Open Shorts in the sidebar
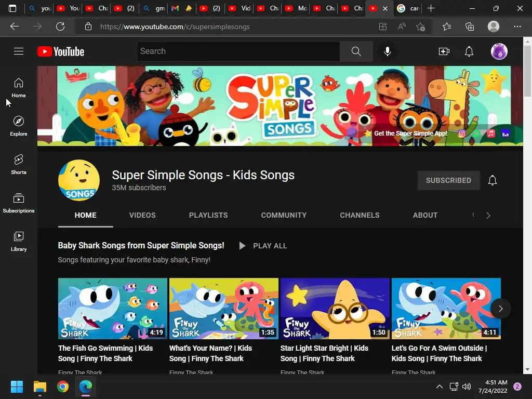Screen dimensions: 532x399 [x=19, y=164]
